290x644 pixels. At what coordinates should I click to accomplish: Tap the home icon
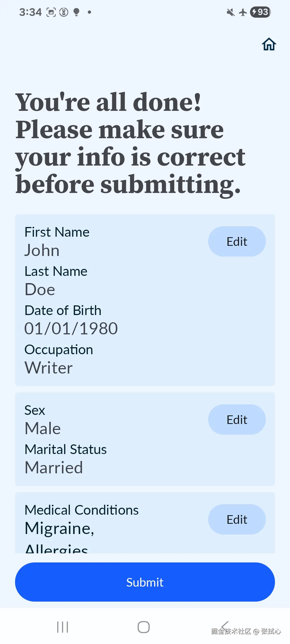[x=269, y=44]
